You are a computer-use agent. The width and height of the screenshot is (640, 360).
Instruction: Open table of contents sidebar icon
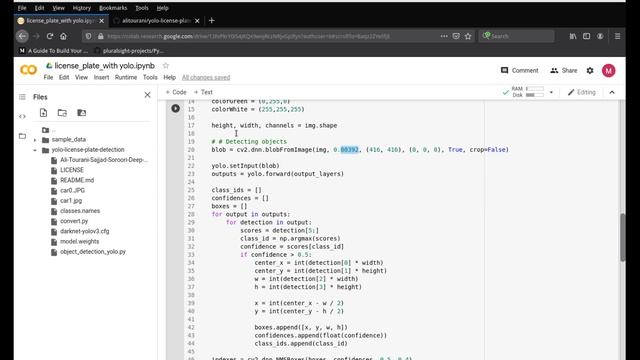[22, 97]
